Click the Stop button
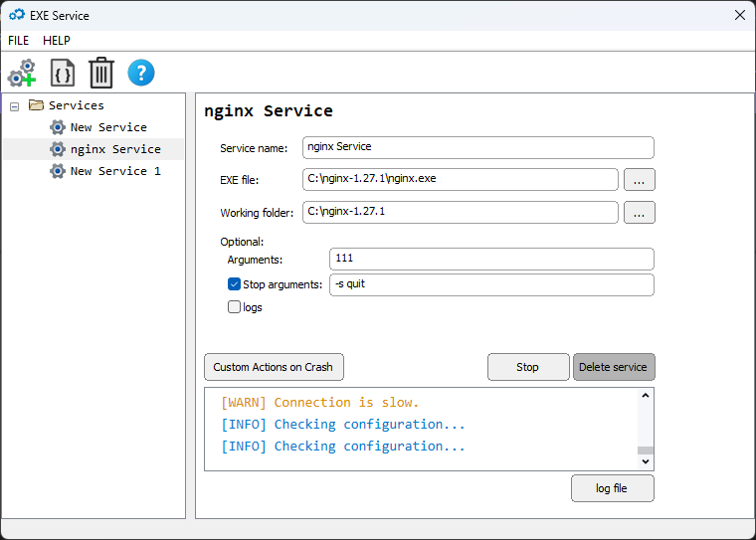This screenshot has width=756, height=540. (x=528, y=367)
